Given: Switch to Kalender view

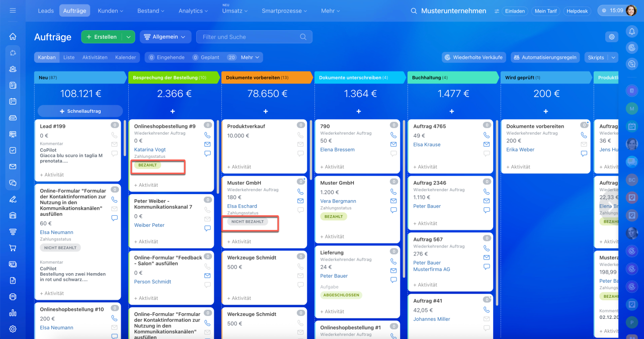Looking at the screenshot, I should 125,57.
